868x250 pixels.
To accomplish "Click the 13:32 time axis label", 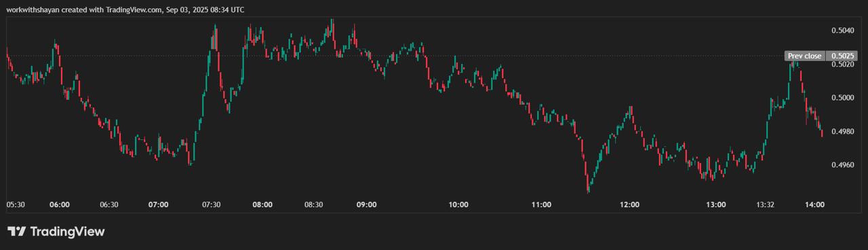I will tap(766, 204).
